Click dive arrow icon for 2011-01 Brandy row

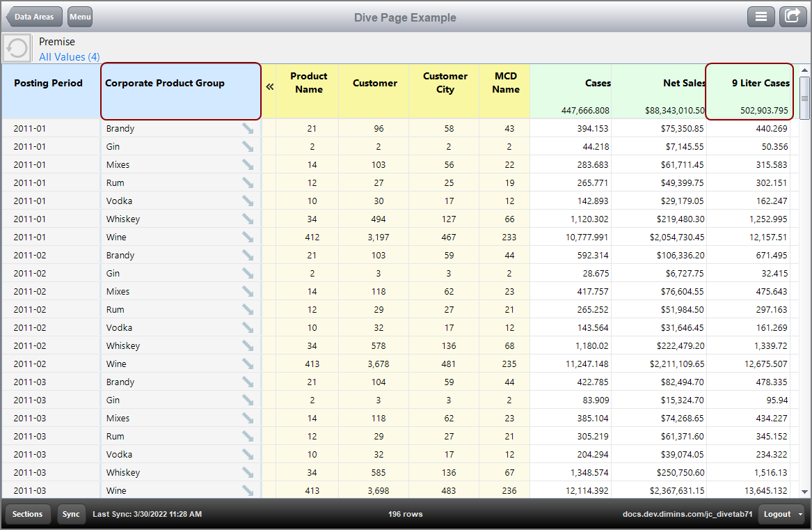click(x=248, y=128)
